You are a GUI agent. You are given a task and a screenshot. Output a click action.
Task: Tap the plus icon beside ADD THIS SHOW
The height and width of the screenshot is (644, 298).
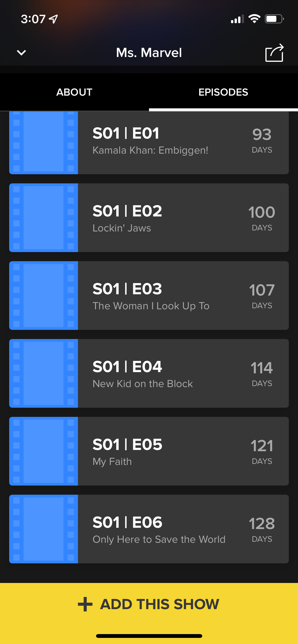[x=85, y=604]
